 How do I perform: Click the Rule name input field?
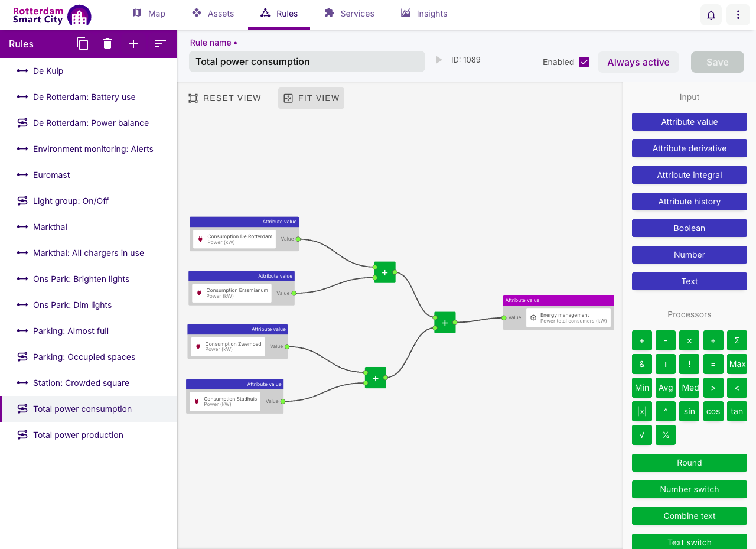(x=307, y=61)
